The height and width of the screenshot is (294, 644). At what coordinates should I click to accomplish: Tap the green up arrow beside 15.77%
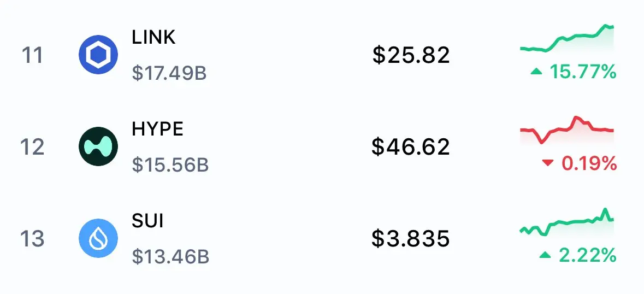tap(536, 72)
